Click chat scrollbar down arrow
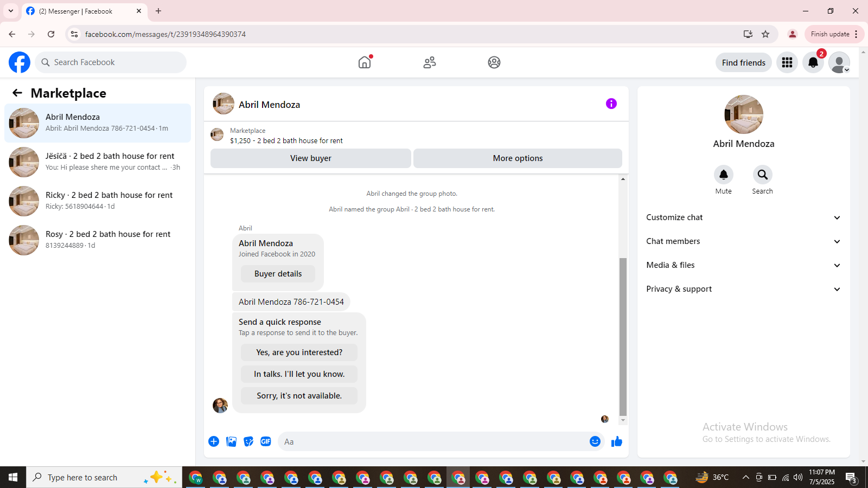This screenshot has width=868, height=488. [x=623, y=420]
